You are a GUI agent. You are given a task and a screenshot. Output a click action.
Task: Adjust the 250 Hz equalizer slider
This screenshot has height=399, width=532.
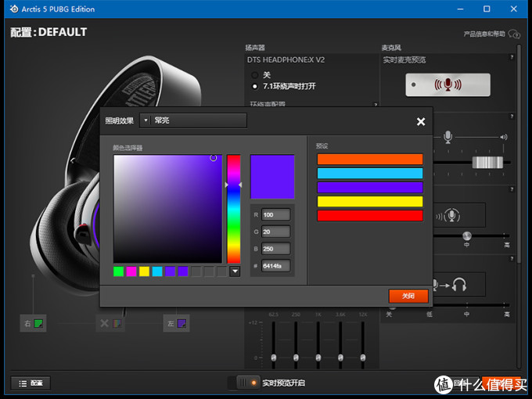(x=296, y=358)
